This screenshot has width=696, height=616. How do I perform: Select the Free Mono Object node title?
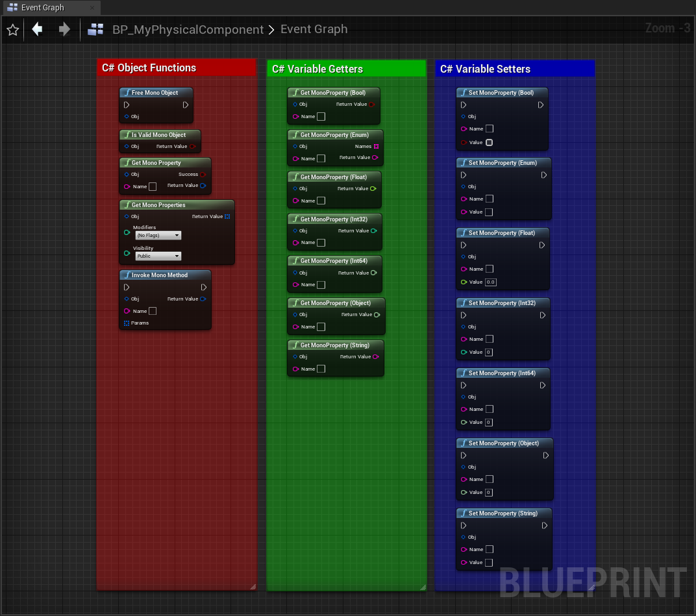pos(156,93)
